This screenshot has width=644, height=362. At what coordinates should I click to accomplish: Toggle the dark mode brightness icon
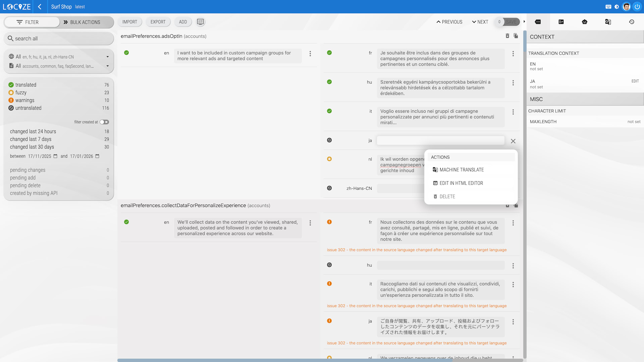tap(617, 7)
